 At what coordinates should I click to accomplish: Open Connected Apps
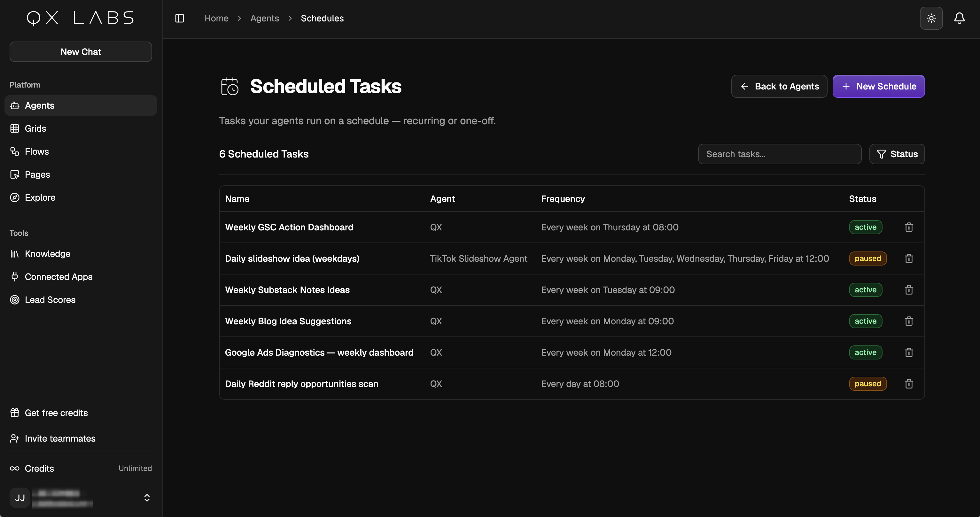(x=81, y=277)
